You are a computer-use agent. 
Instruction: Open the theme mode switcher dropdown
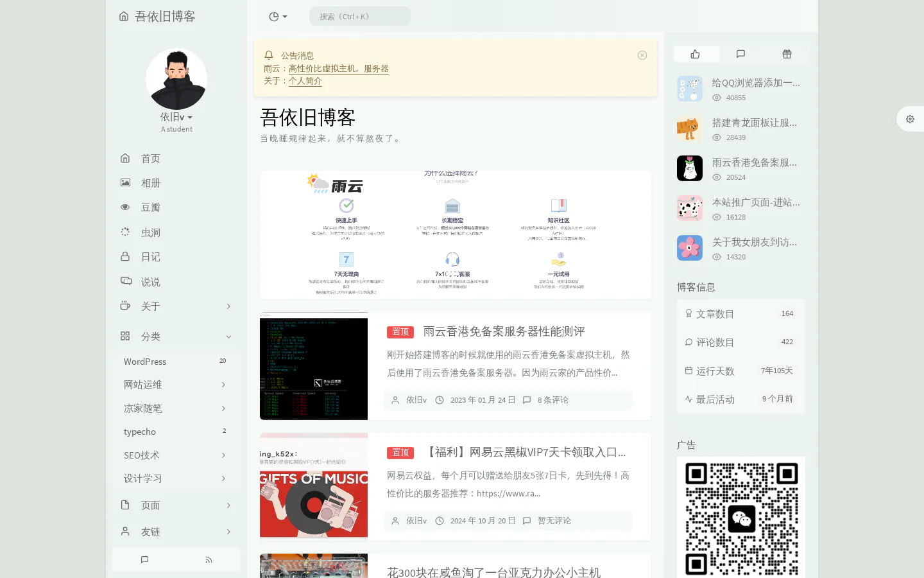tap(278, 17)
